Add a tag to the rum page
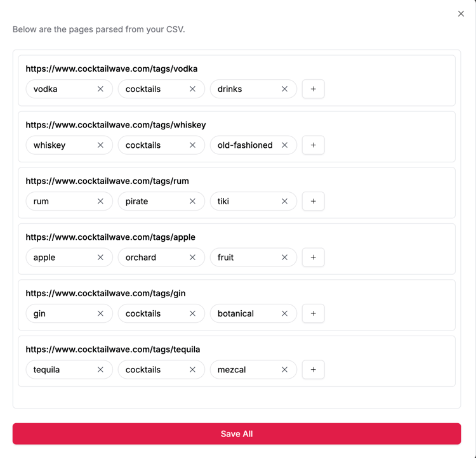The image size is (476, 458). click(x=313, y=202)
